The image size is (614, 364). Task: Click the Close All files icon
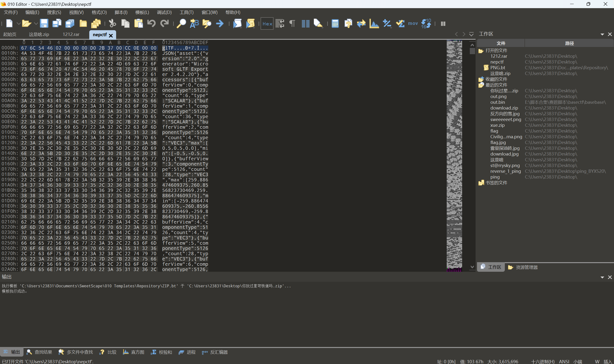(96, 23)
